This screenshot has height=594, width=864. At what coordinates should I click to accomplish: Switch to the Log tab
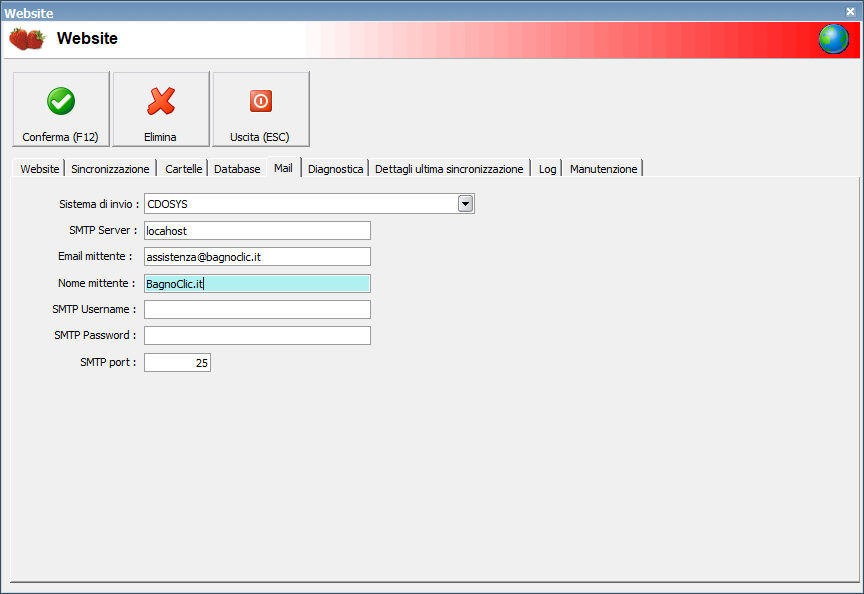pyautogui.click(x=547, y=169)
